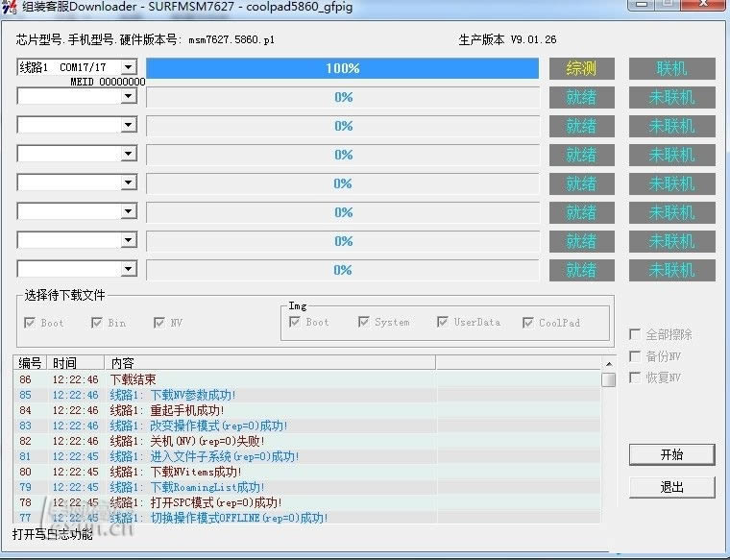Toggle the System image checkbox
Viewport: 730px width, 560px height.
pyautogui.click(x=364, y=323)
